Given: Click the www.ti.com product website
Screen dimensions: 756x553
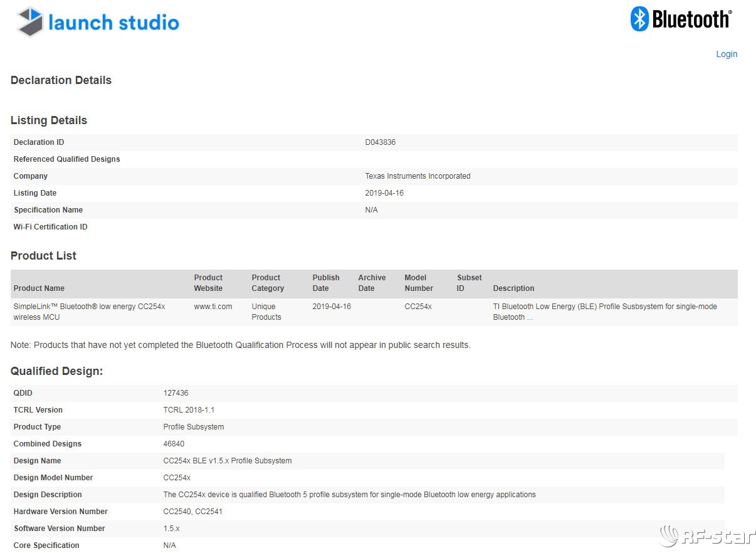Looking at the screenshot, I should [x=213, y=307].
